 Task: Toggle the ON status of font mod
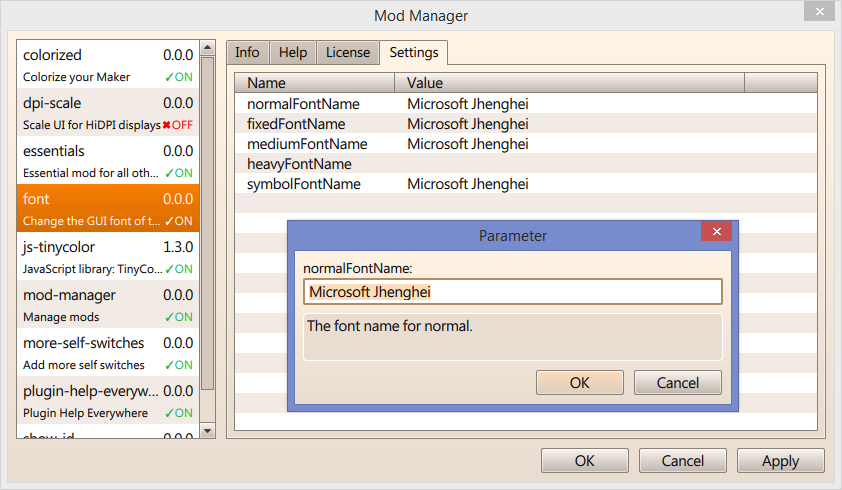point(179,221)
